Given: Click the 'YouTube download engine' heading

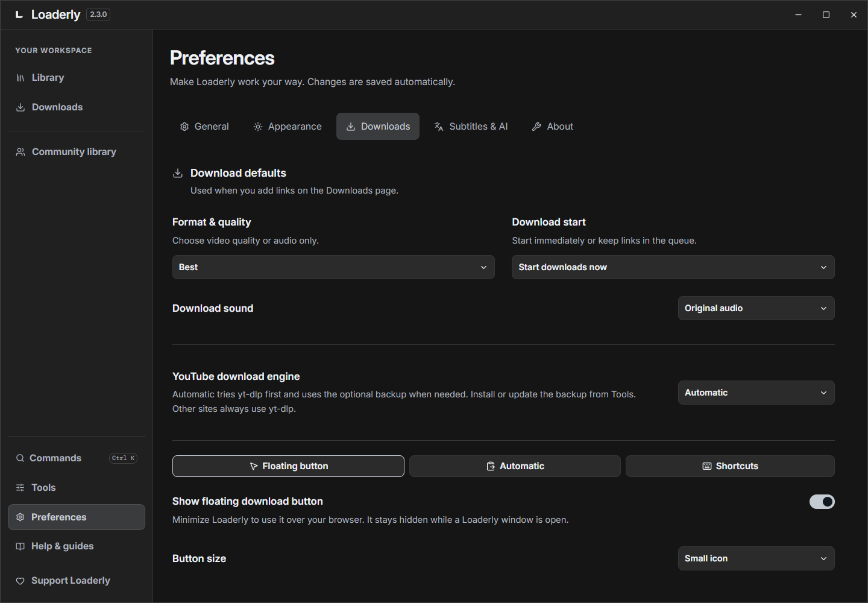Looking at the screenshot, I should click(x=236, y=376).
